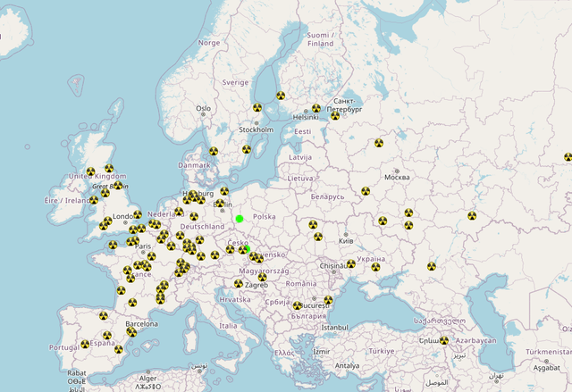Click the Hrvatska country label

coord(235,300)
